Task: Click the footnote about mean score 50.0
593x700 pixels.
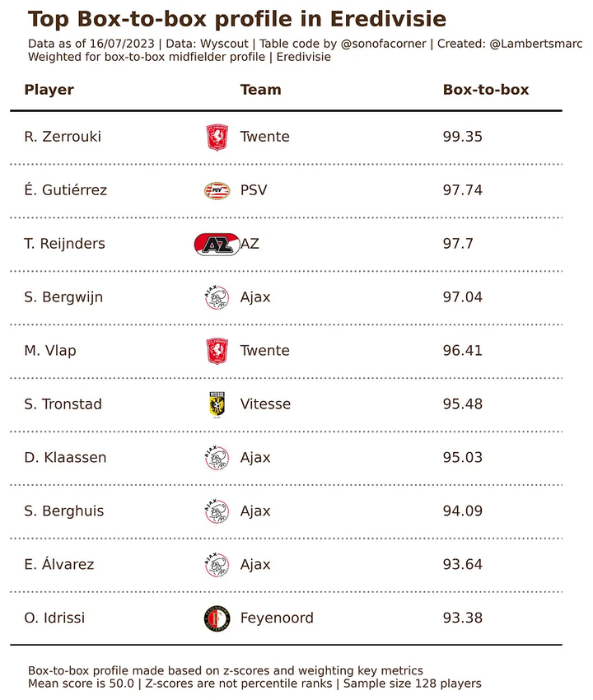Action: point(254,684)
